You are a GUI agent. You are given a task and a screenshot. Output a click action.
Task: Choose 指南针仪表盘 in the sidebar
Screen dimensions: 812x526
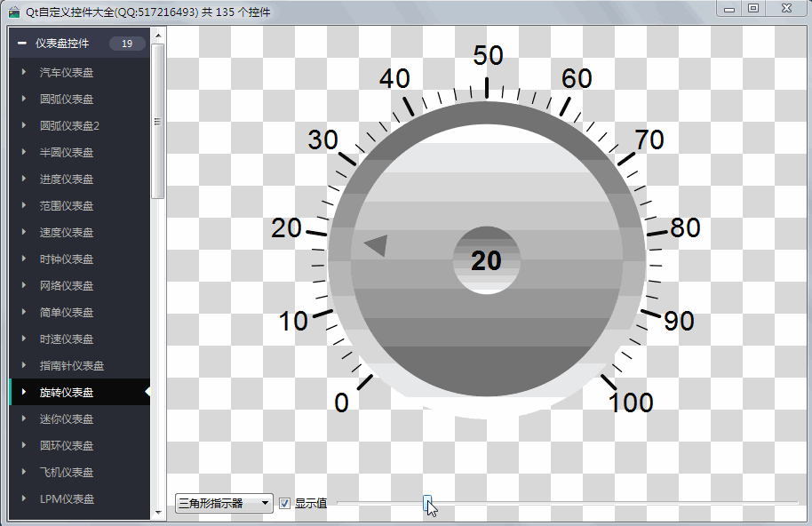point(80,365)
